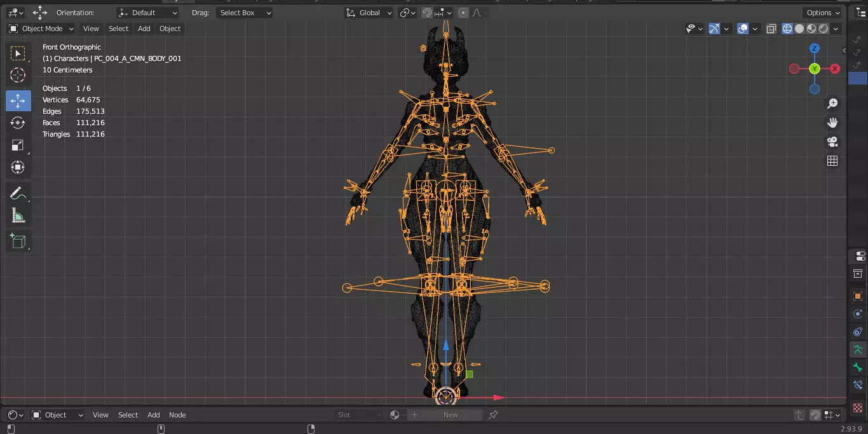Activate the Cursor tool

click(18, 76)
